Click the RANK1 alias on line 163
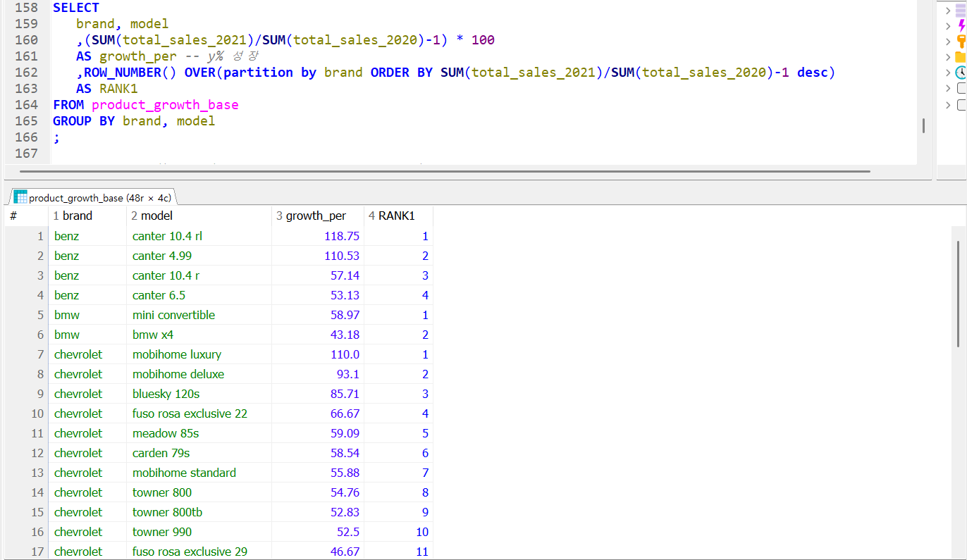The height and width of the screenshot is (560, 967). point(118,88)
